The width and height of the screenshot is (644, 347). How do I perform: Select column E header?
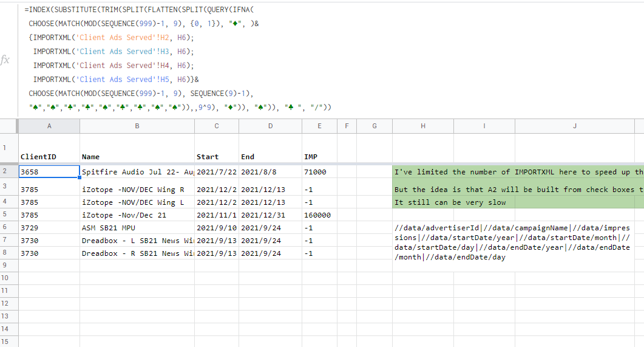click(x=319, y=126)
